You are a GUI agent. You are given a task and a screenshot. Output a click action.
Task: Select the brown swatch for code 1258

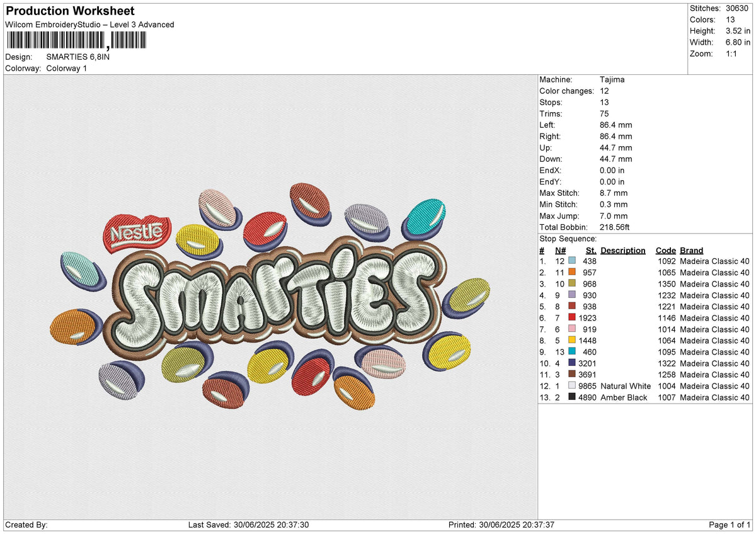pyautogui.click(x=572, y=375)
